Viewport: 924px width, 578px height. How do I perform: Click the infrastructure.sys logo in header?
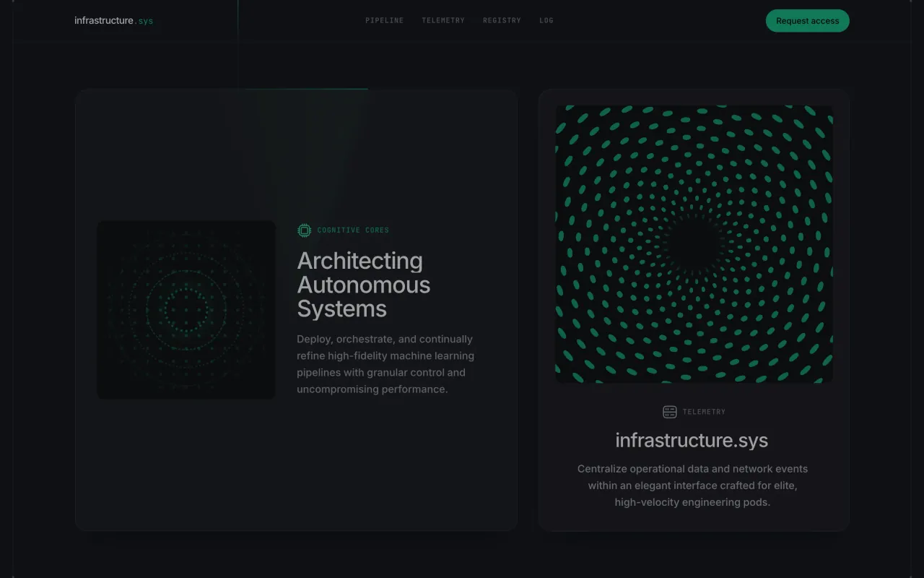click(x=113, y=20)
